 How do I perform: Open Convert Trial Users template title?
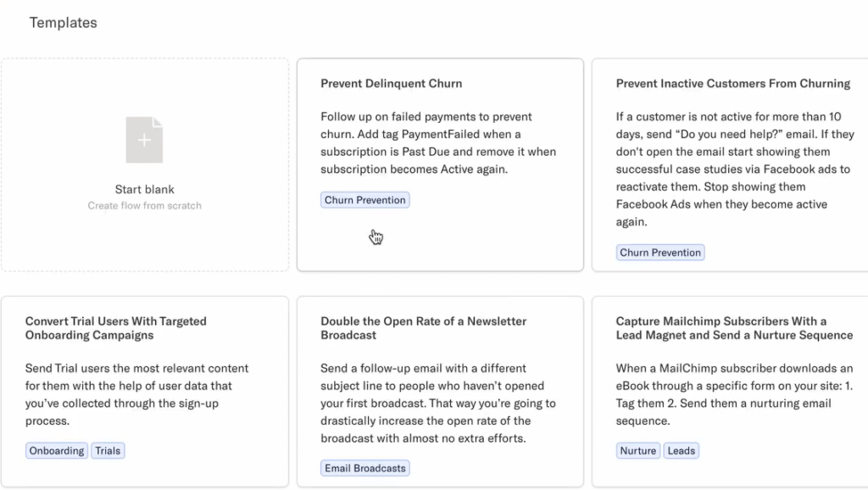pos(116,328)
